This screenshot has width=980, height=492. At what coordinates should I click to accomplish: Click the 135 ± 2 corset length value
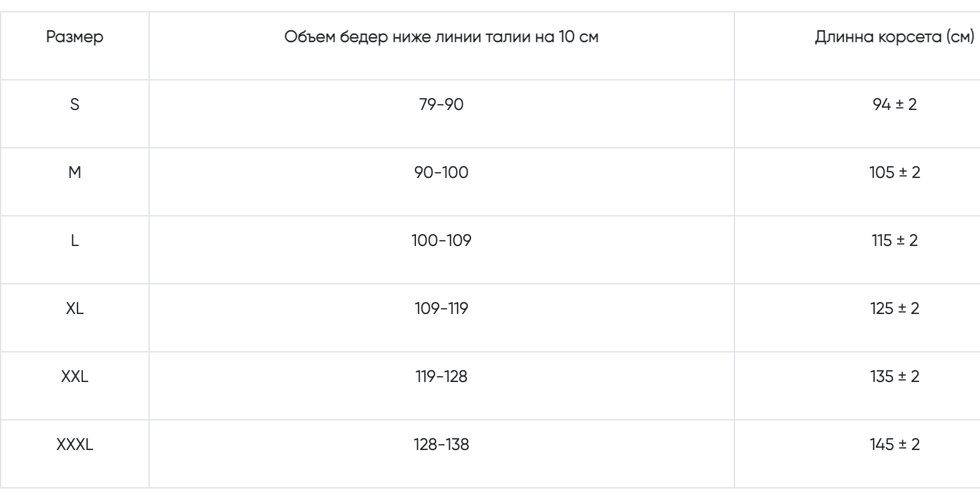click(895, 377)
